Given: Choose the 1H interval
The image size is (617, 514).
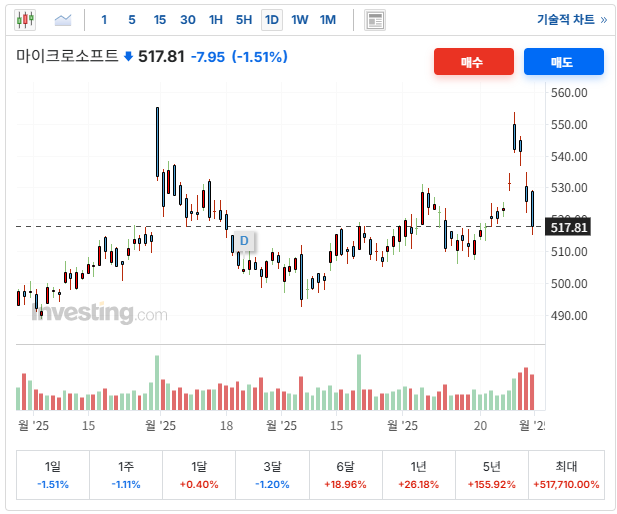Looking at the screenshot, I should (216, 20).
